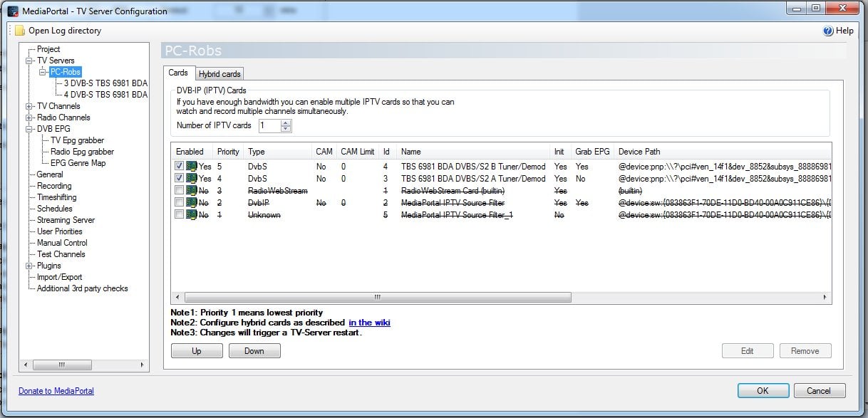Sort card list by Type column header
Viewport: 868px width, 418px height.
(278, 152)
